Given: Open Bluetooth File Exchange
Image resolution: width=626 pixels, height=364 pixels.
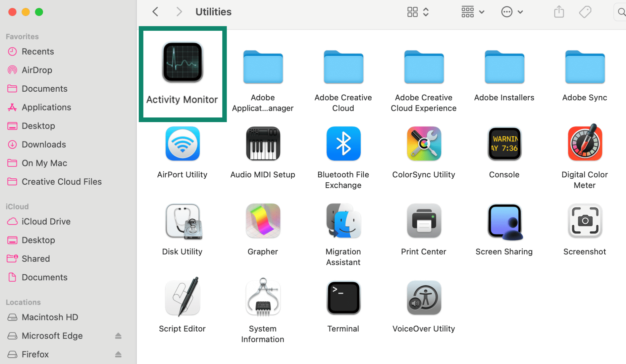Looking at the screenshot, I should click(343, 143).
